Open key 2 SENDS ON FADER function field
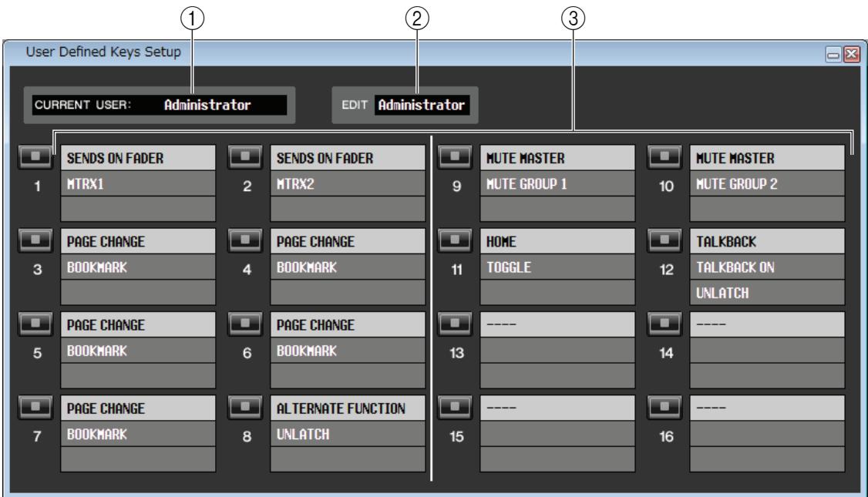 click(x=348, y=158)
